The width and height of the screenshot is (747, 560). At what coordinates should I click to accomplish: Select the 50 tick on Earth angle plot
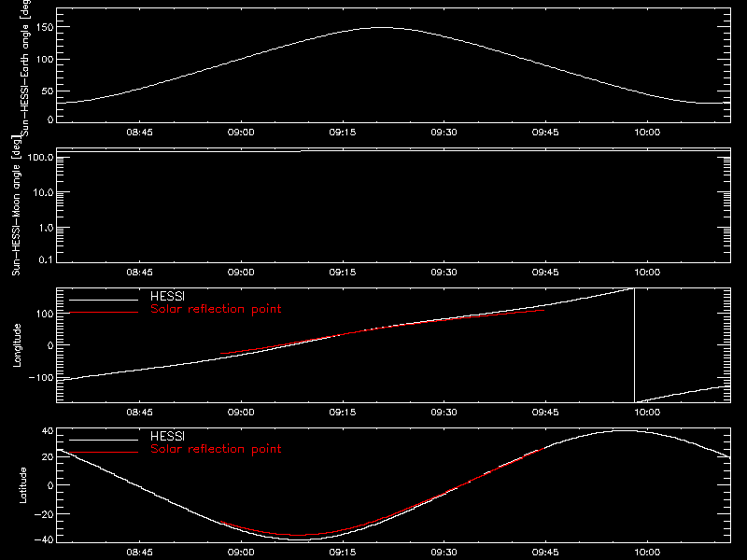coord(48,91)
